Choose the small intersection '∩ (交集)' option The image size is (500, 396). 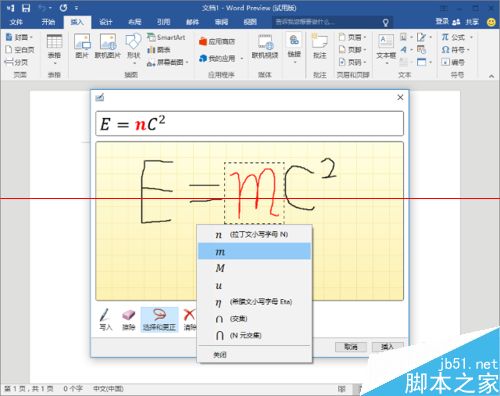(255, 319)
